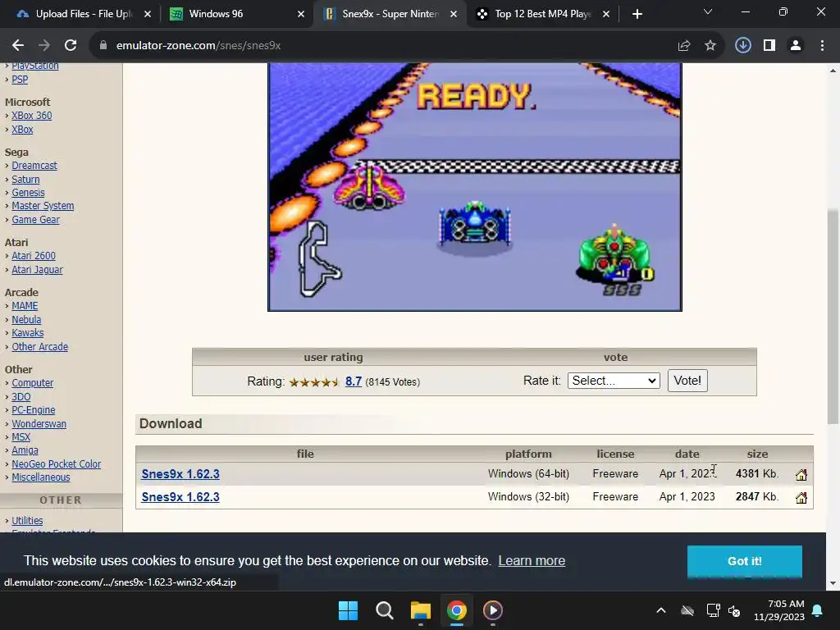Open the notifications bell icon
Image resolution: width=840 pixels, height=630 pixels.
click(818, 610)
